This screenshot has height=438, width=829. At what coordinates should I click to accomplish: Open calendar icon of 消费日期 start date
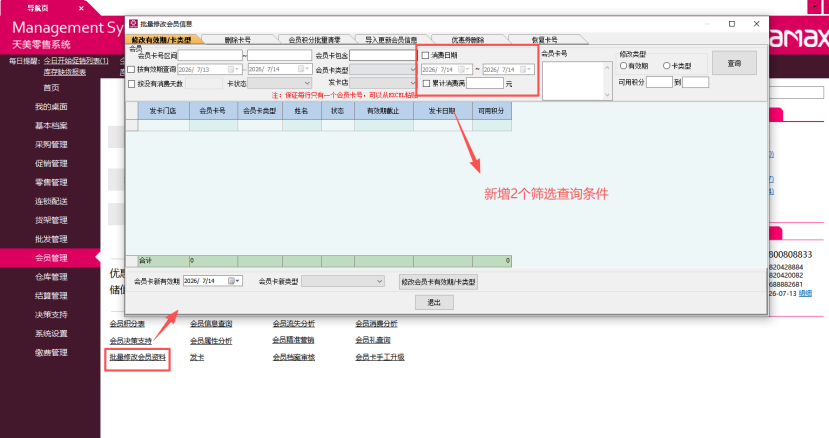tap(462, 69)
